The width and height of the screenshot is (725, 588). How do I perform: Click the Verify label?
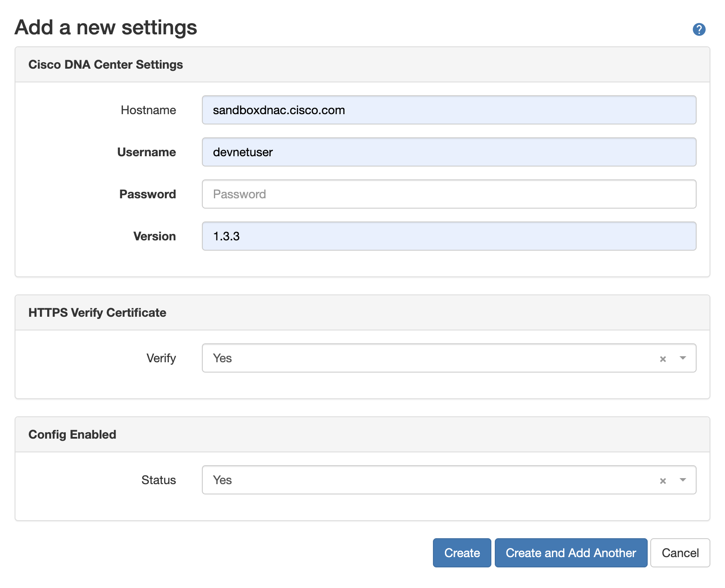pyautogui.click(x=161, y=358)
